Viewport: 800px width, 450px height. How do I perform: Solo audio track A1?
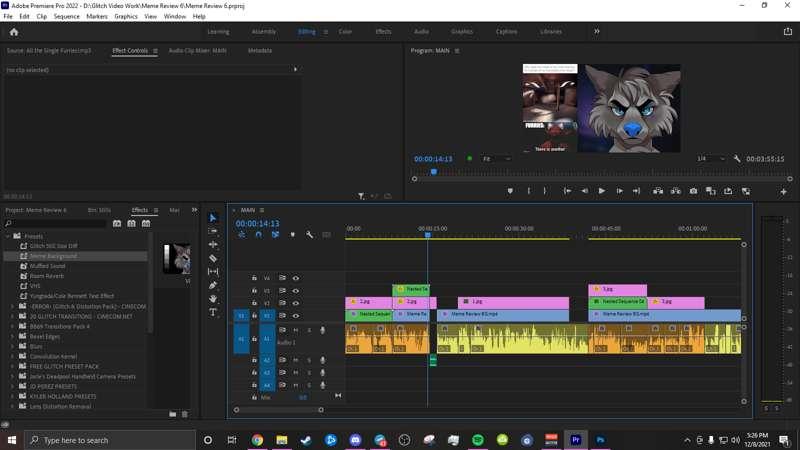[x=309, y=330]
